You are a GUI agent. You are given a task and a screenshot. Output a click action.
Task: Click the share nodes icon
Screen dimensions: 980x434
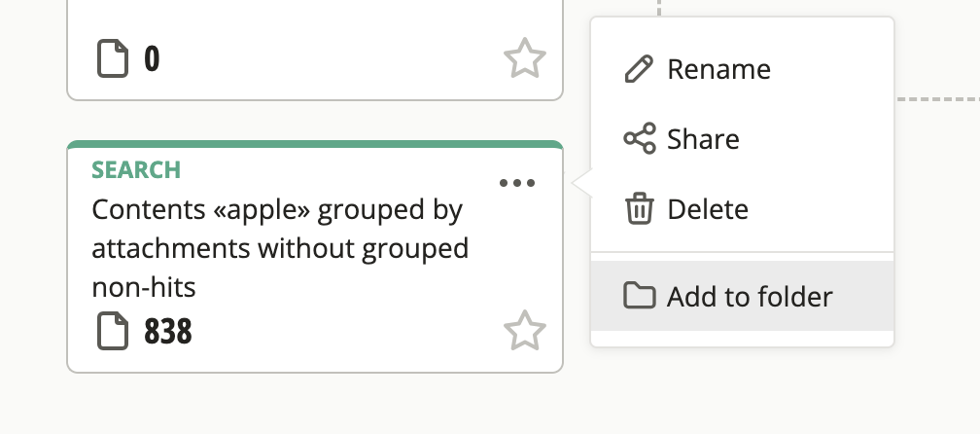tap(640, 138)
